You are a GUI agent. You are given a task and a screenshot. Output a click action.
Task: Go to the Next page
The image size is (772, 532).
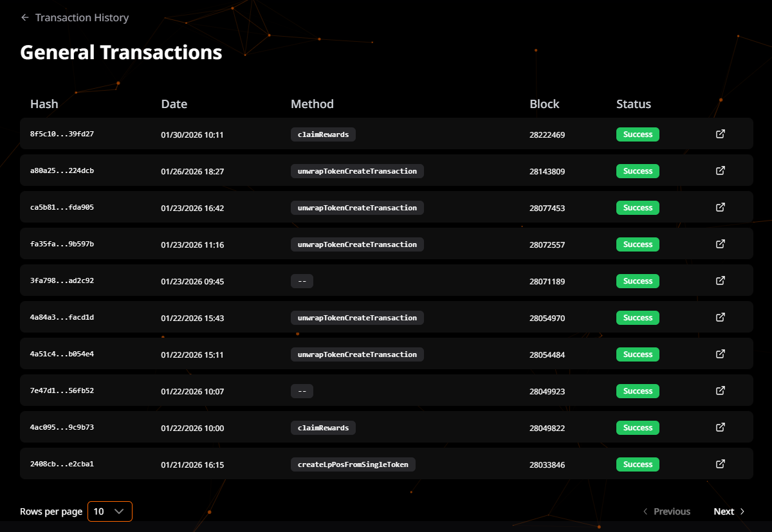coord(729,511)
